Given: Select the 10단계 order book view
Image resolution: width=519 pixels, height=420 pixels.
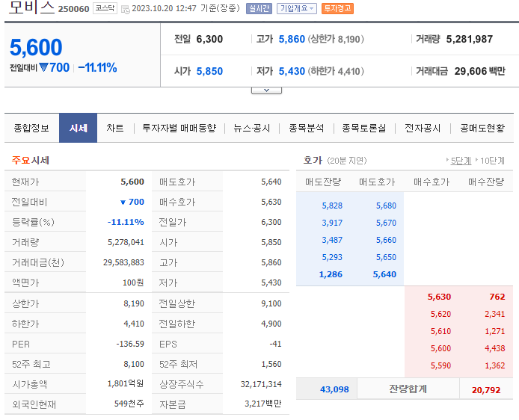Looking at the screenshot, I should click(492, 161).
